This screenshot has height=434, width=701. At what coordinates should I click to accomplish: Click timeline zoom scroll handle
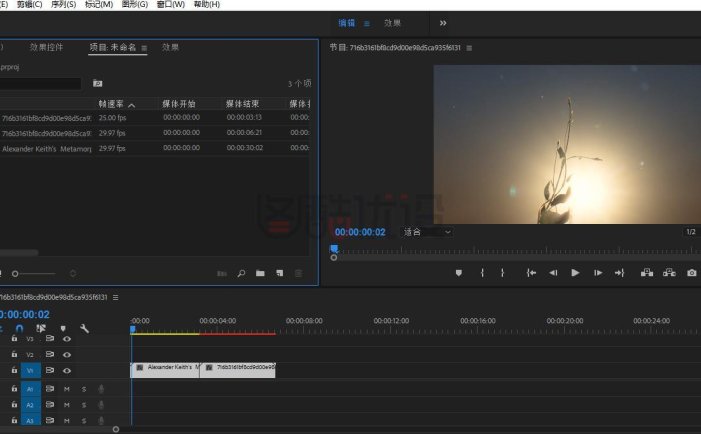116,429
